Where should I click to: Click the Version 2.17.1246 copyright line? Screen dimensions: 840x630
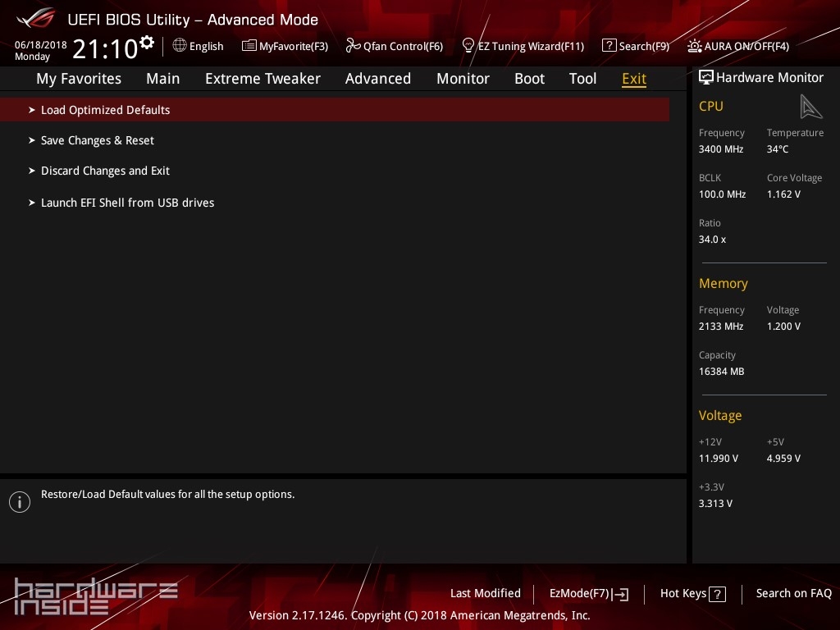419,615
